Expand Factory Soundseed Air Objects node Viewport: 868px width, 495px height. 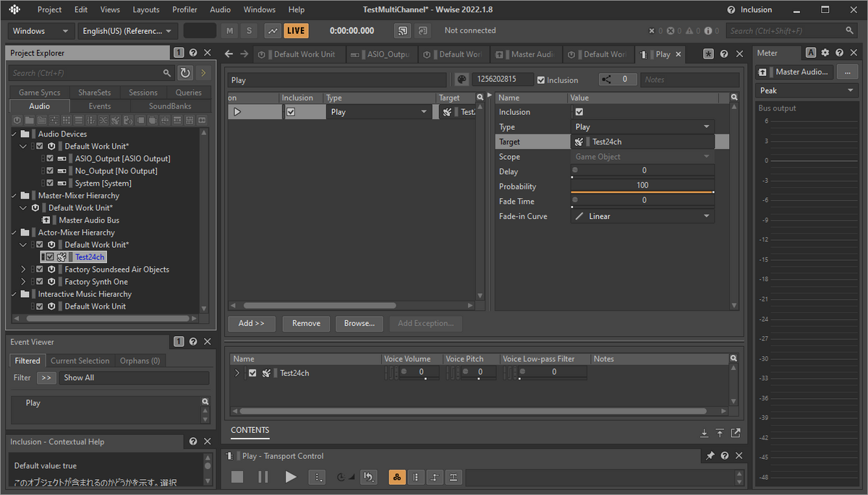pyautogui.click(x=22, y=269)
